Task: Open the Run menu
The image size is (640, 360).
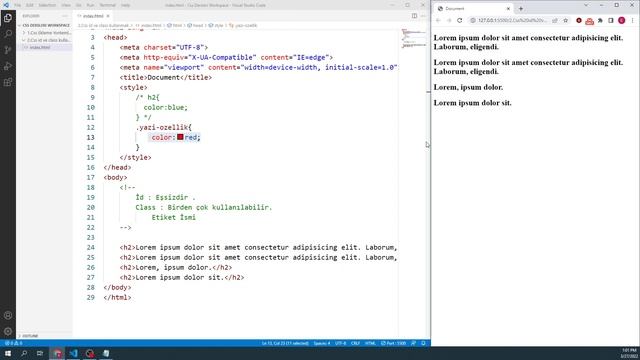Action: [x=91, y=5]
